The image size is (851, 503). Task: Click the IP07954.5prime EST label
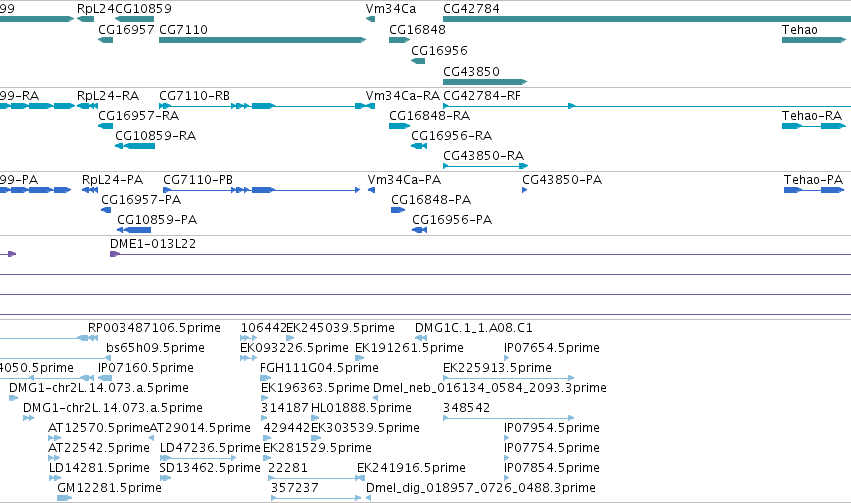click(552, 428)
